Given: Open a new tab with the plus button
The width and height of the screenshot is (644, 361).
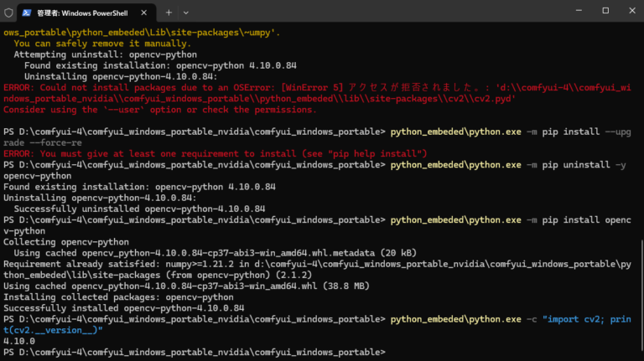Looking at the screenshot, I should [169, 13].
